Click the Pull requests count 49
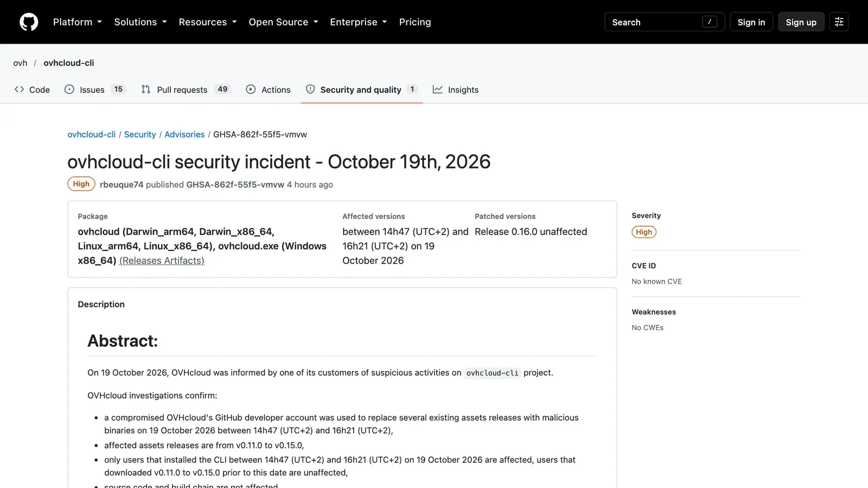 (x=222, y=89)
